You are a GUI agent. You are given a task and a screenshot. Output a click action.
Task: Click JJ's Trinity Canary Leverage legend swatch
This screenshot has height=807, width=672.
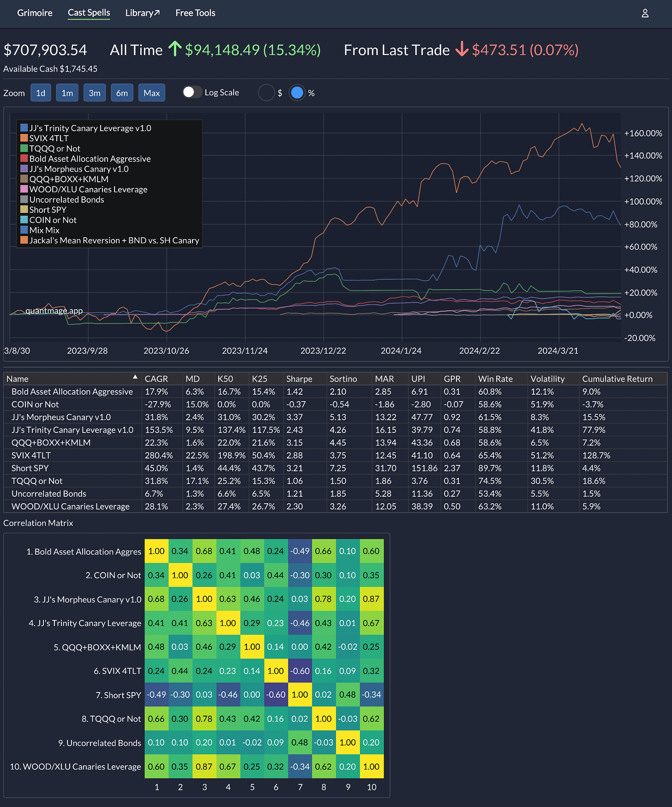pyautogui.click(x=24, y=128)
